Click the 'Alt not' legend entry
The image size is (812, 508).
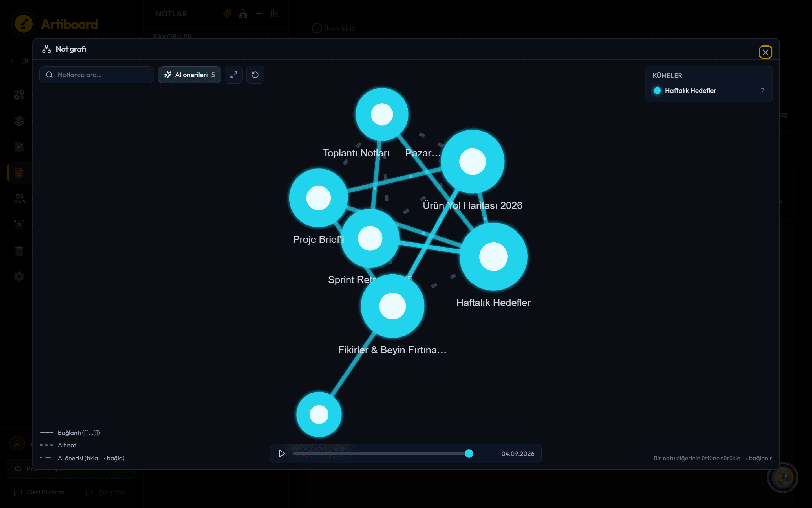pos(58,445)
